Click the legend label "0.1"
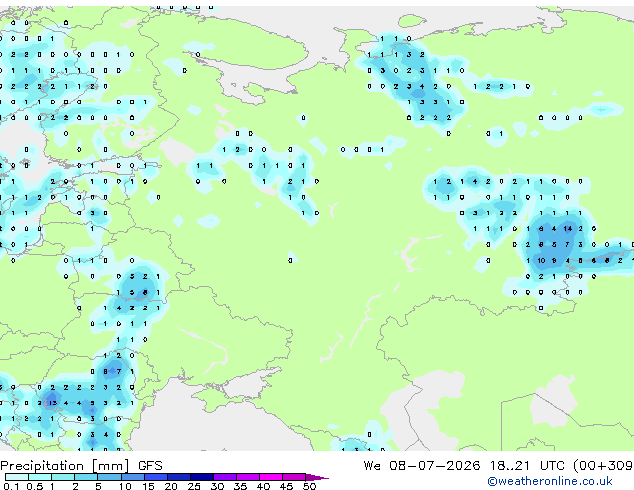 coord(11,486)
